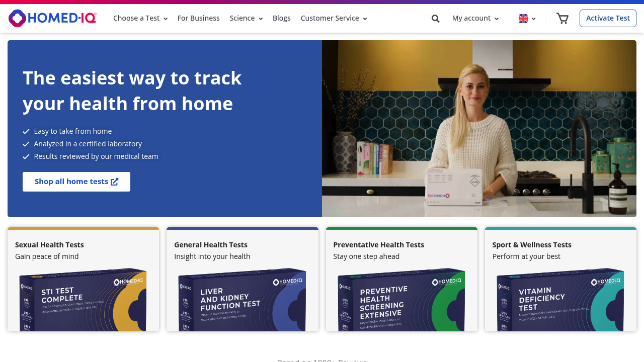
Task: Select the UK flag language icon
Action: (522, 18)
